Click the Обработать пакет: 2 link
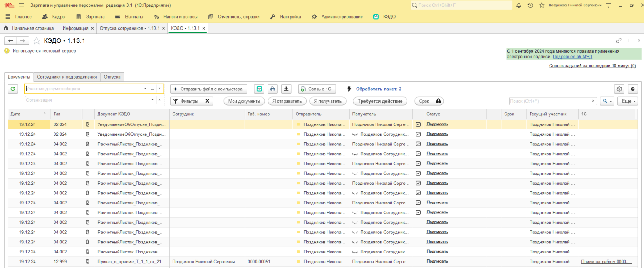The image size is (644, 268). point(379,89)
